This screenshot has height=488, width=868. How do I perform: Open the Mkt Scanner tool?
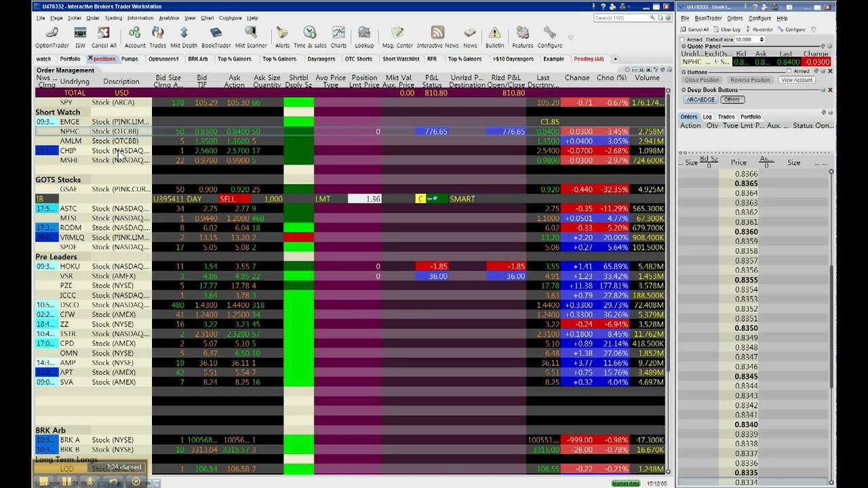click(x=251, y=37)
